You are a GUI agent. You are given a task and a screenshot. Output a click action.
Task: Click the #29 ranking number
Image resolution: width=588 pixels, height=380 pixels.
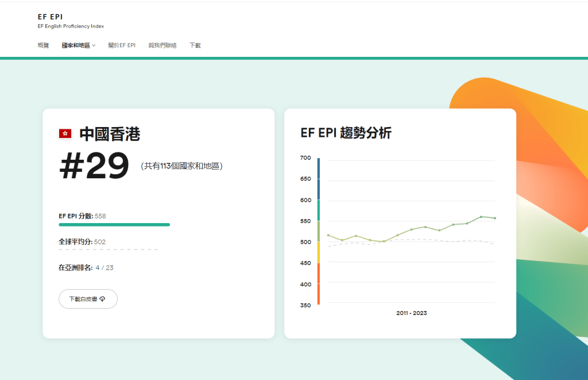click(95, 166)
